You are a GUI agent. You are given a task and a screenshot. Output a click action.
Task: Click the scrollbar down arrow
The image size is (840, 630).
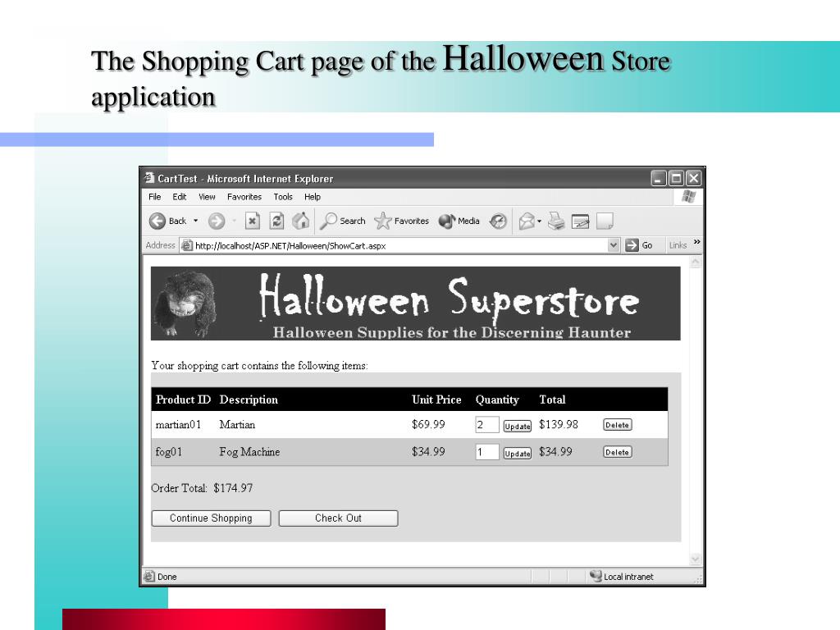[x=696, y=559]
